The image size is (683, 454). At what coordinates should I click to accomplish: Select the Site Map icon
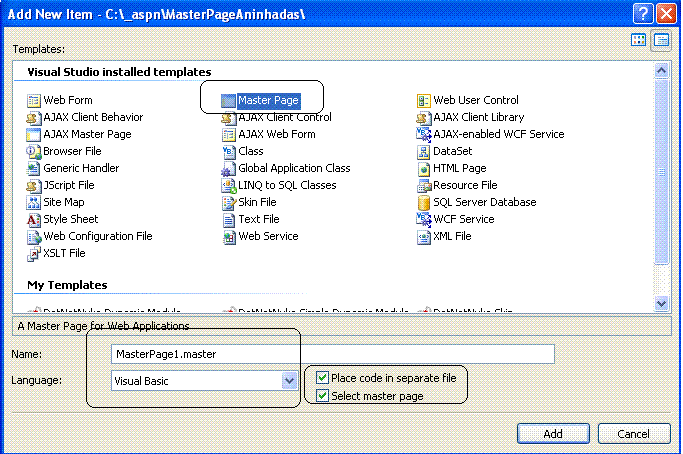(x=34, y=203)
